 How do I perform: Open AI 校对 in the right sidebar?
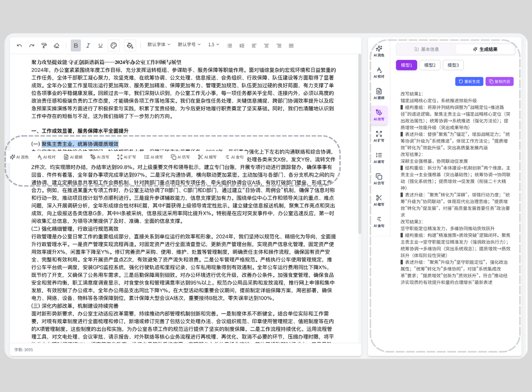379,73
